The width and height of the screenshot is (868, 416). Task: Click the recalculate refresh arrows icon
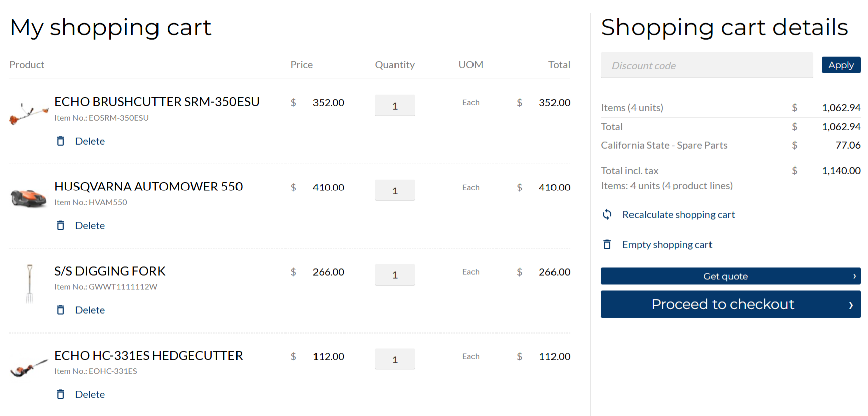pos(607,215)
